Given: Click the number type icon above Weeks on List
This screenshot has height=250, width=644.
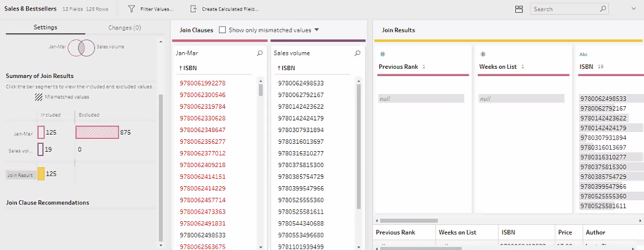Looking at the screenshot, I should coord(483,54).
